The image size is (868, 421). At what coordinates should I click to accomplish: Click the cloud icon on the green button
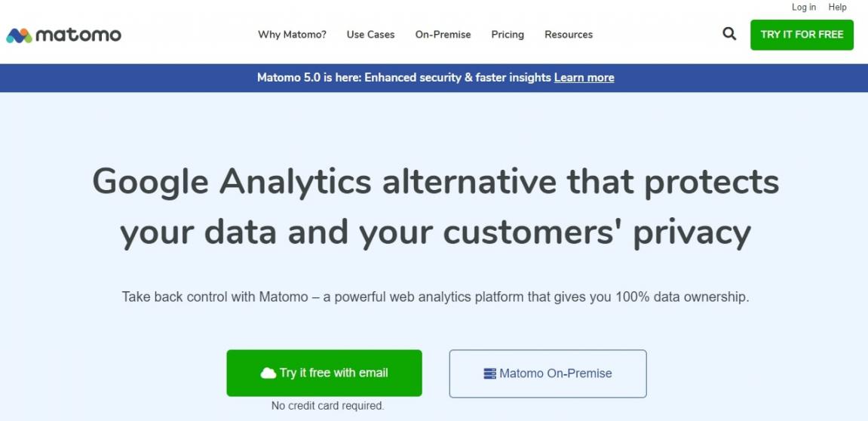pos(268,373)
